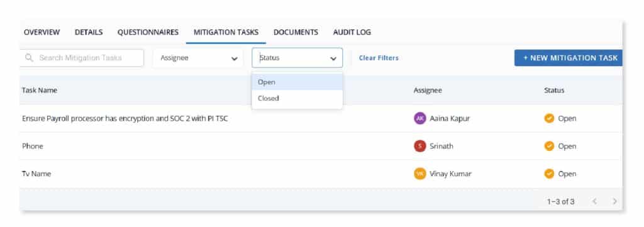Go to the next page arrow

(x=615, y=202)
